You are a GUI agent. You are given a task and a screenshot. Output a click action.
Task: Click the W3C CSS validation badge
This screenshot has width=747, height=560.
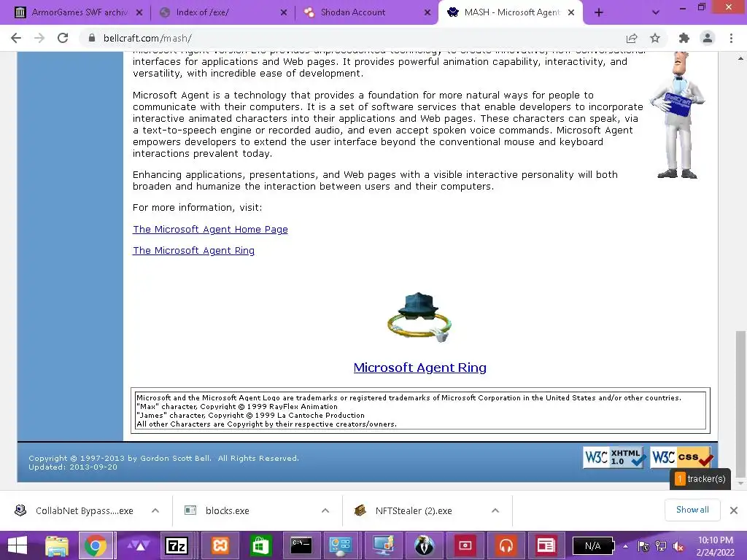[x=682, y=457]
